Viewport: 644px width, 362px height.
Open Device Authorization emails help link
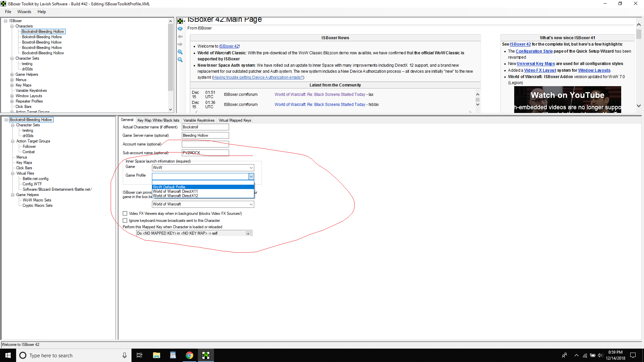[258, 77]
